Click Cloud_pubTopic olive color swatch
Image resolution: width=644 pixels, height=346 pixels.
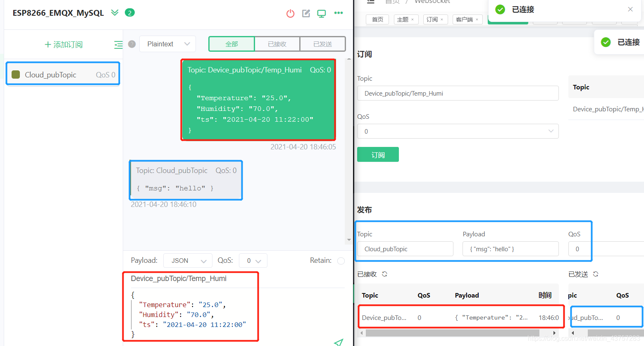16,74
